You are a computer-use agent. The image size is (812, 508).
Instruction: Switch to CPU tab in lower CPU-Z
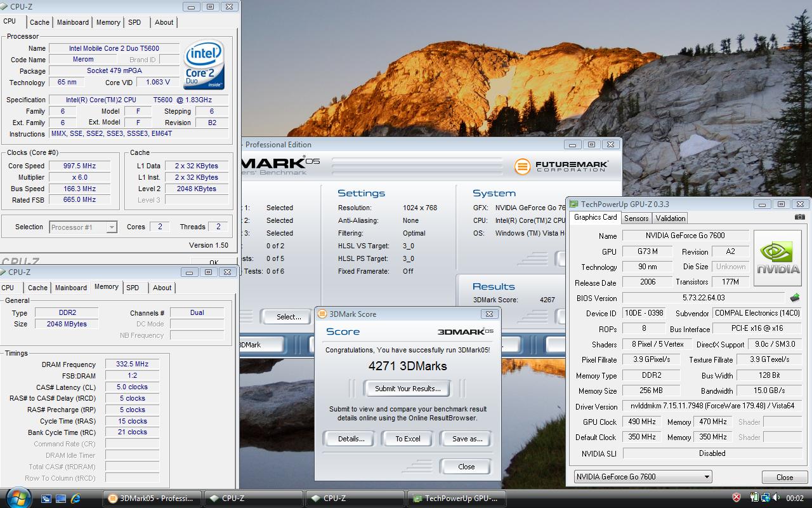pos(8,288)
